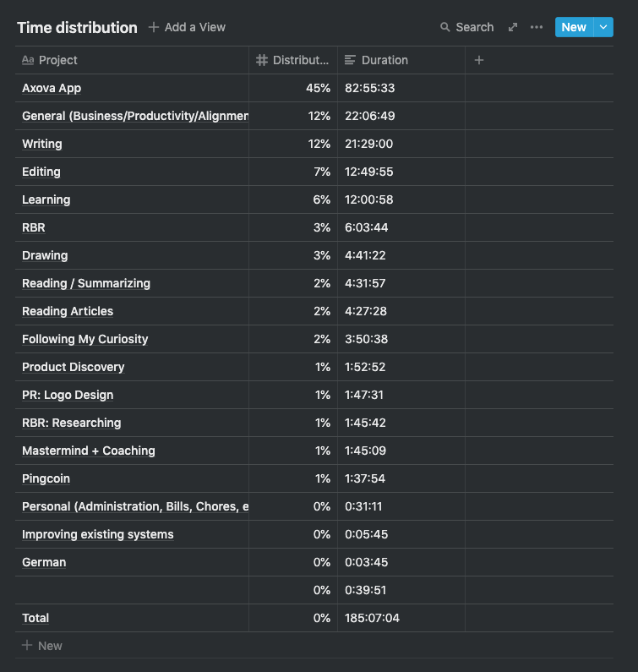The height and width of the screenshot is (672, 638).
Task: Open the Duration column header menu
Action: (x=384, y=60)
